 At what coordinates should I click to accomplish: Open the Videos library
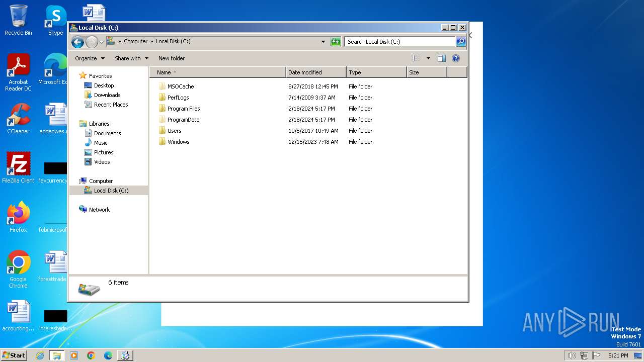[102, 162]
